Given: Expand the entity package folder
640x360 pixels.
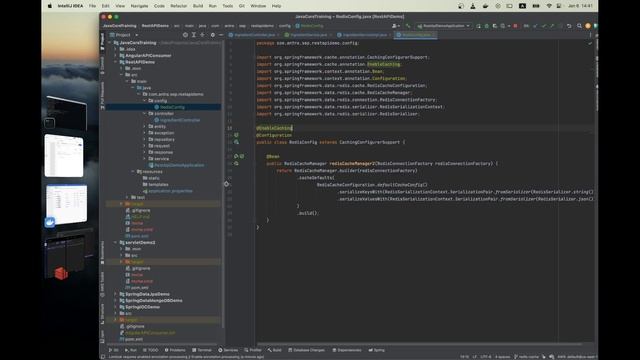Looking at the screenshot, I should (x=144, y=127).
